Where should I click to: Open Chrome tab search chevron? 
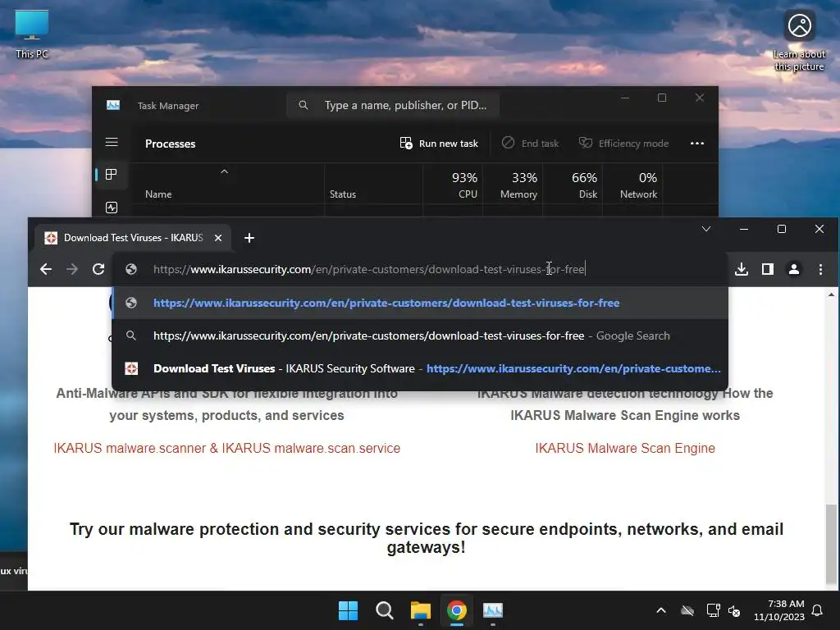click(x=706, y=230)
